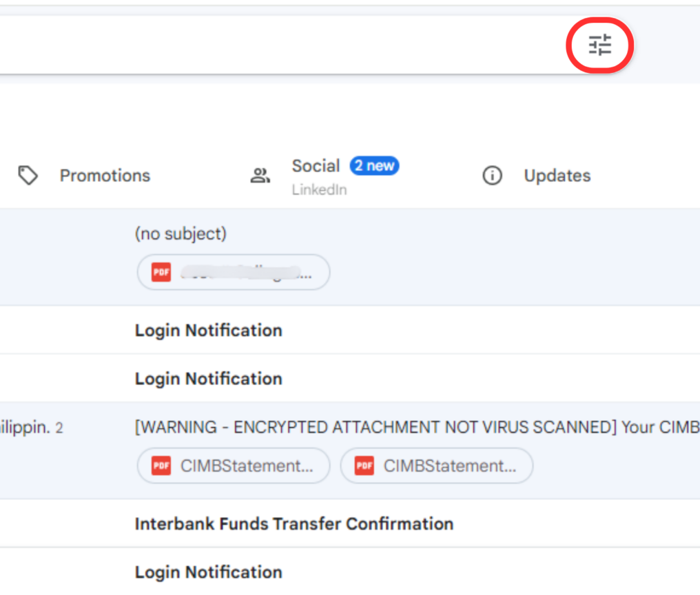Viewport: 700px width, 595px height.
Task: Open the Interbank Funds Transfer Confirmation email
Action: [x=294, y=523]
